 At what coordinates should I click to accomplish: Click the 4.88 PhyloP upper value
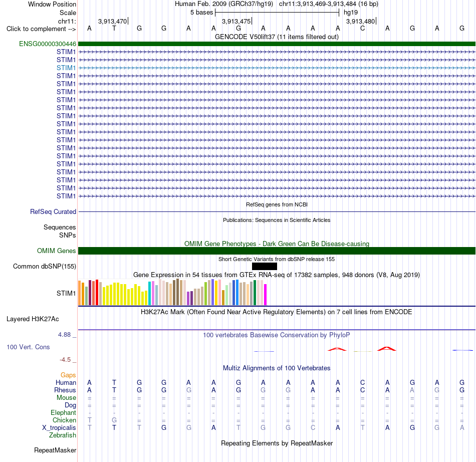tap(64, 335)
